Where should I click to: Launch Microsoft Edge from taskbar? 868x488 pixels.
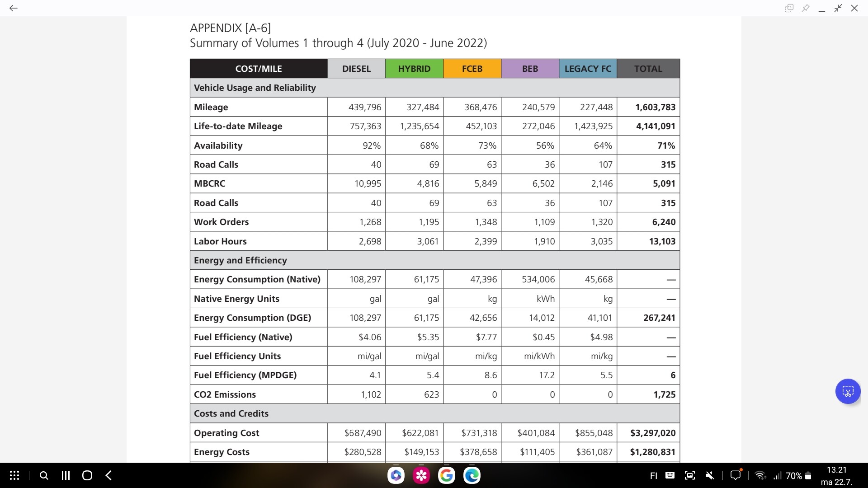pos(472,475)
